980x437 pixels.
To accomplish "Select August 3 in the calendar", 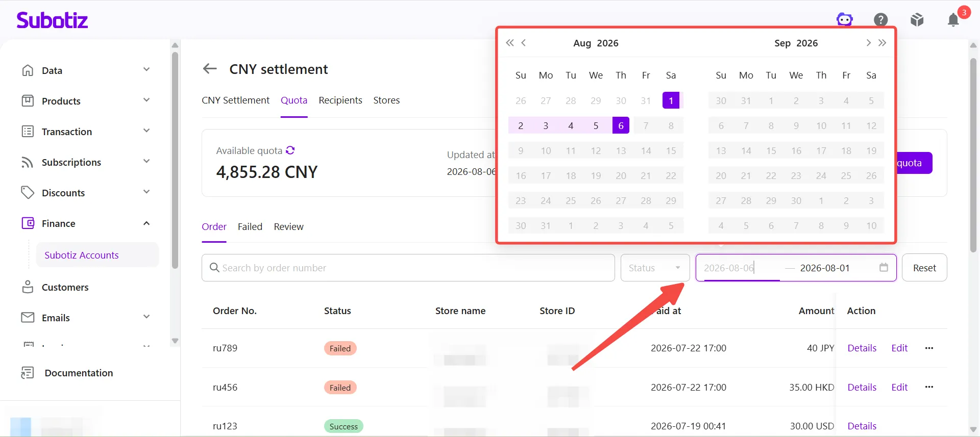I will [x=546, y=125].
